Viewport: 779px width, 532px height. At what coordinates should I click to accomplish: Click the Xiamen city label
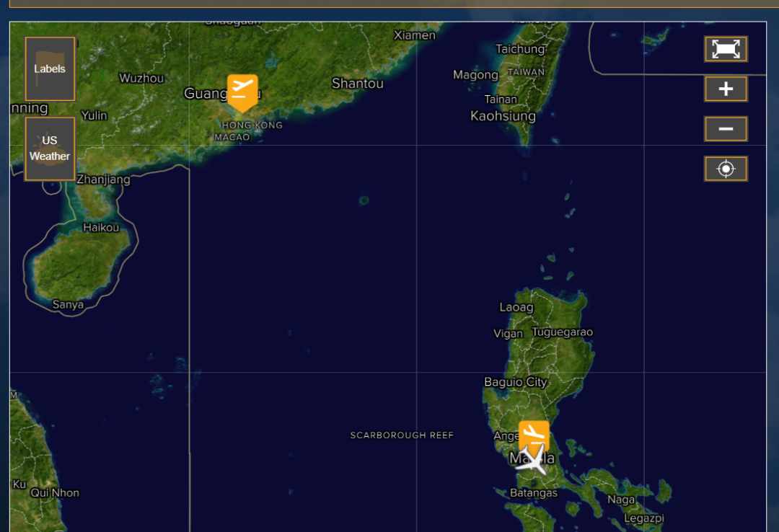click(x=415, y=35)
